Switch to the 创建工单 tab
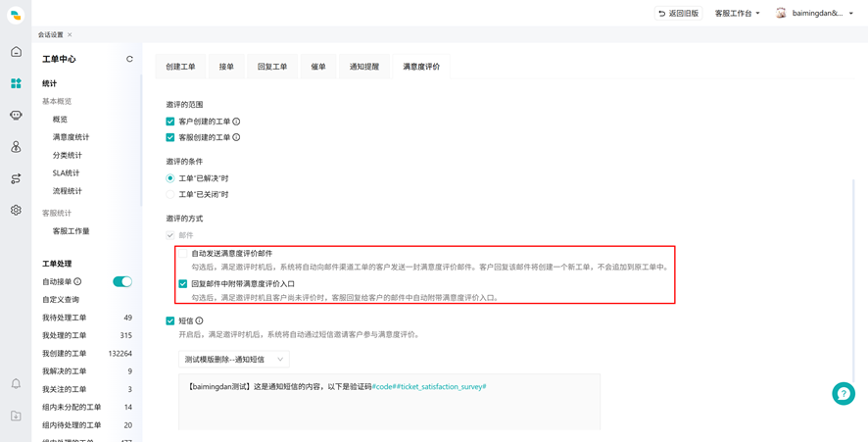 180,67
